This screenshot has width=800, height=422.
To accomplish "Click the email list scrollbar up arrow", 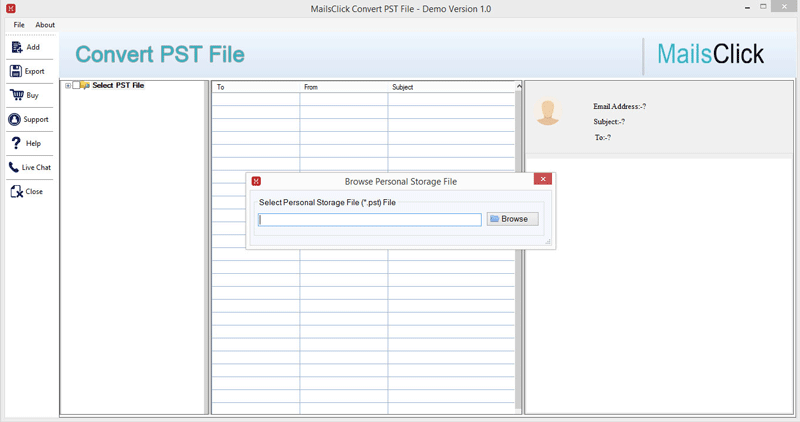I will click(x=519, y=86).
